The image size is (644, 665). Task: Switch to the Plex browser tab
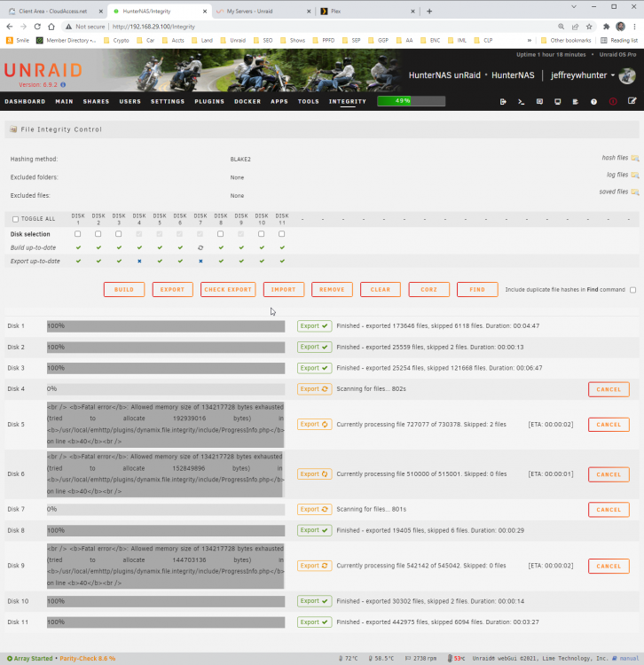[x=367, y=12]
